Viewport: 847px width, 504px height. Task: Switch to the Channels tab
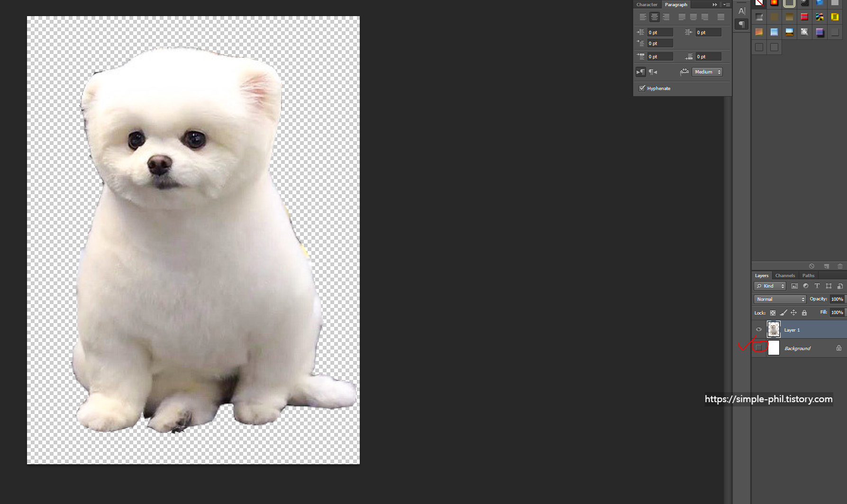785,276
